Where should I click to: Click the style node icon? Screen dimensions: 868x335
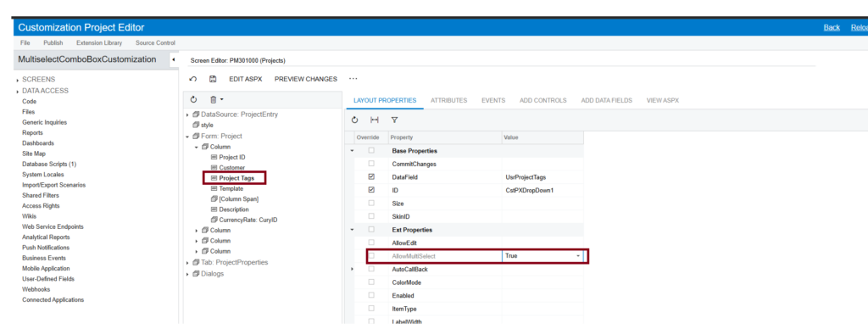[x=196, y=126]
